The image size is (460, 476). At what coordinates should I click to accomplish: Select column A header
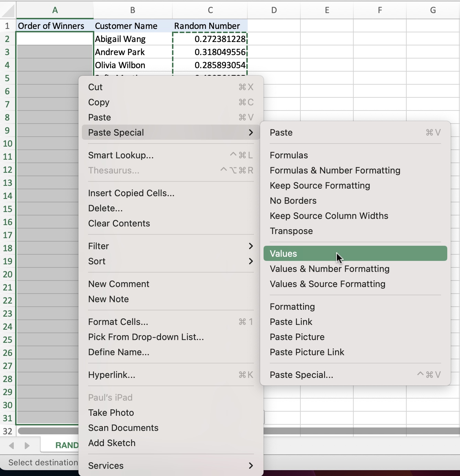coord(55,10)
